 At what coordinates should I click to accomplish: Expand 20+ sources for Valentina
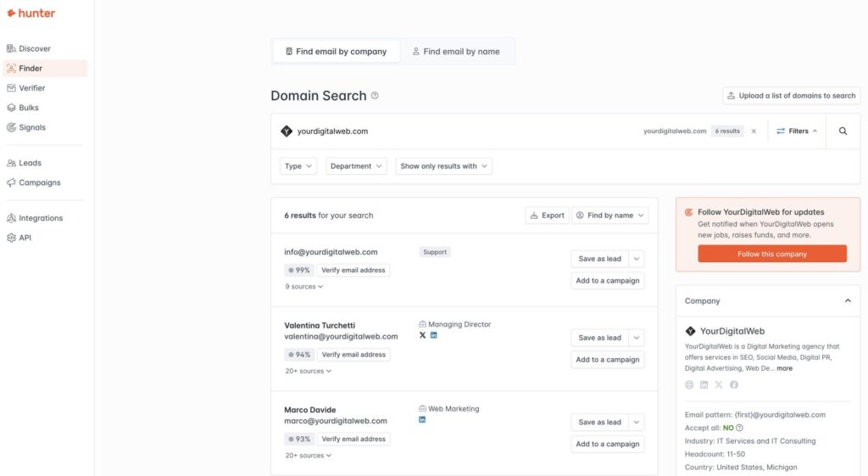(x=308, y=372)
